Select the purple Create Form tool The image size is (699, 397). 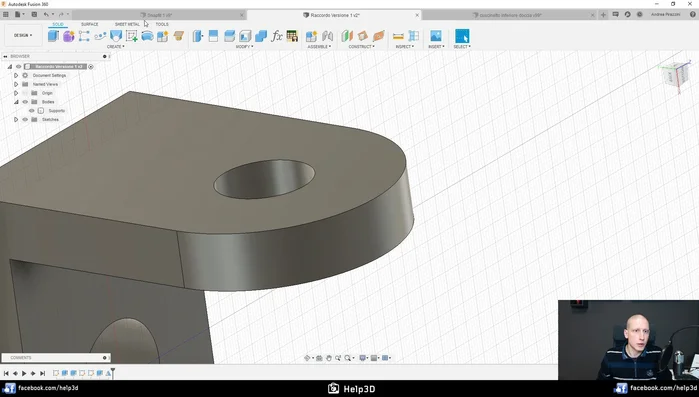[x=69, y=36]
